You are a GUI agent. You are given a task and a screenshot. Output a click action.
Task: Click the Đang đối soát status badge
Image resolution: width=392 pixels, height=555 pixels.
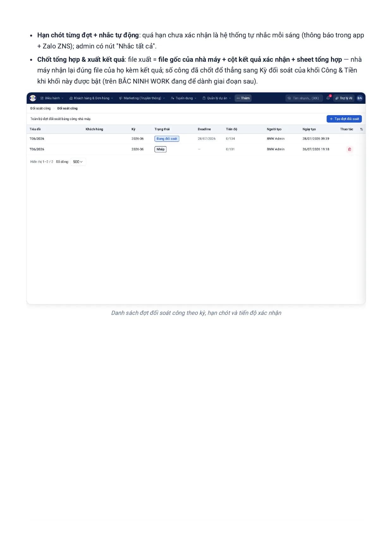167,139
